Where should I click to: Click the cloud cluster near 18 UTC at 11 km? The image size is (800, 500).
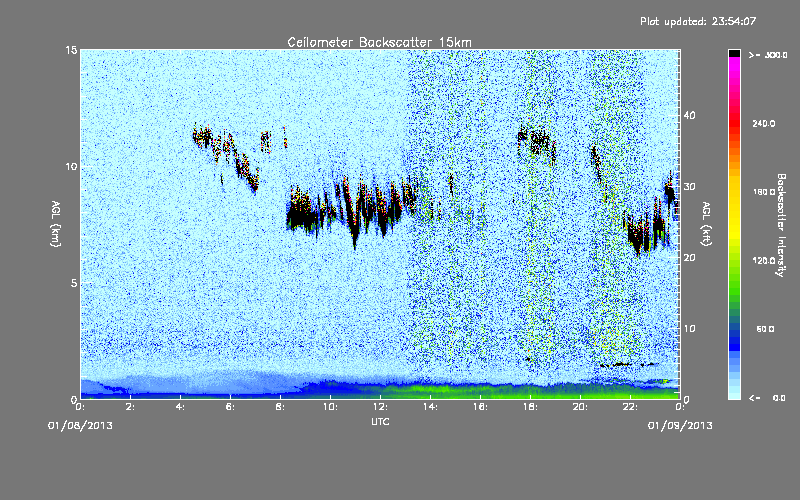(x=536, y=141)
